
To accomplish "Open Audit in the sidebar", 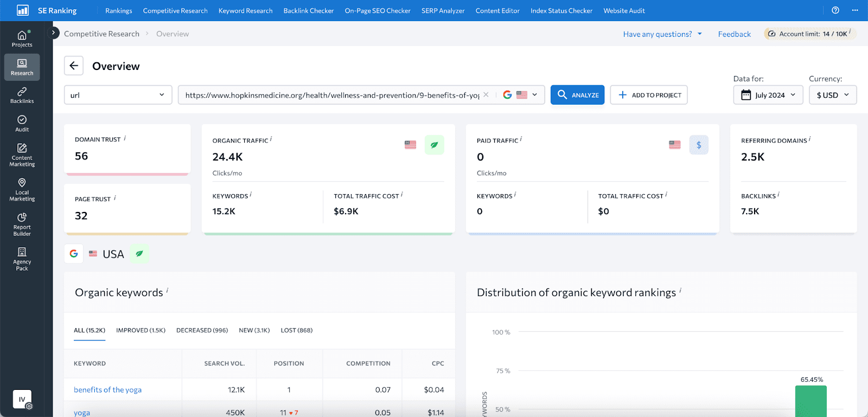I will click(22, 124).
